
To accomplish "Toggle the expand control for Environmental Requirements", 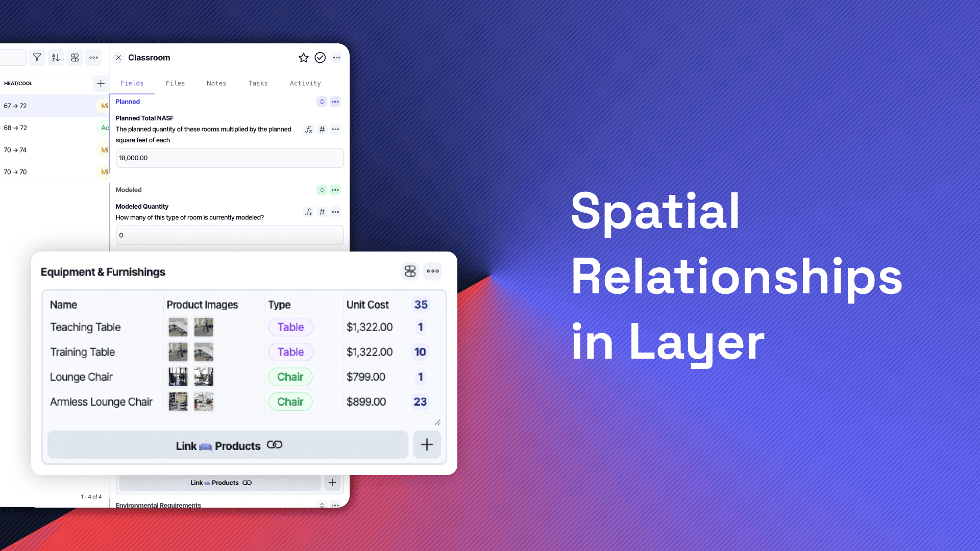I will 322,505.
